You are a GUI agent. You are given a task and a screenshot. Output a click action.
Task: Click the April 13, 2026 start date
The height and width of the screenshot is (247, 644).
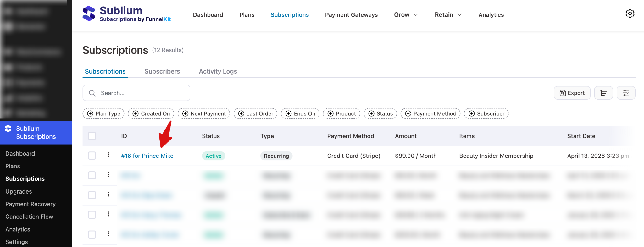(x=598, y=156)
